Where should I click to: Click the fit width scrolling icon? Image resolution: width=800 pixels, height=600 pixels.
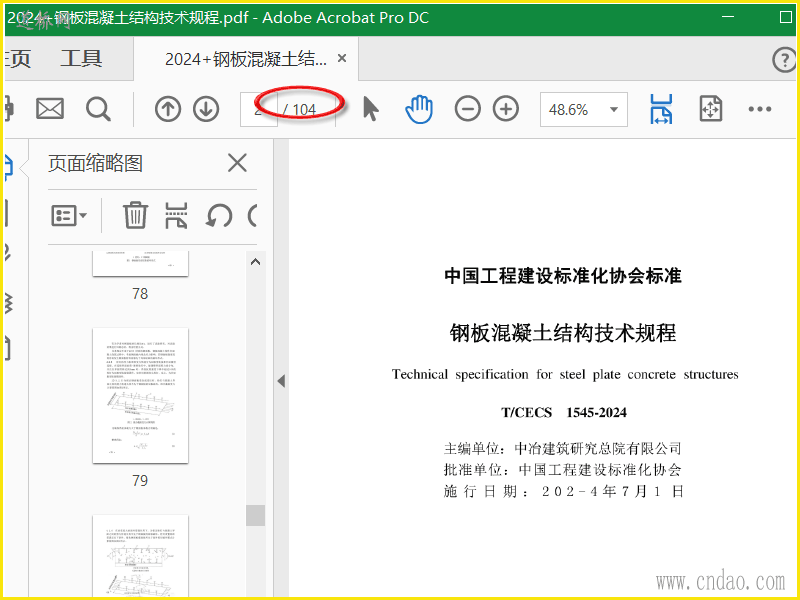point(661,109)
